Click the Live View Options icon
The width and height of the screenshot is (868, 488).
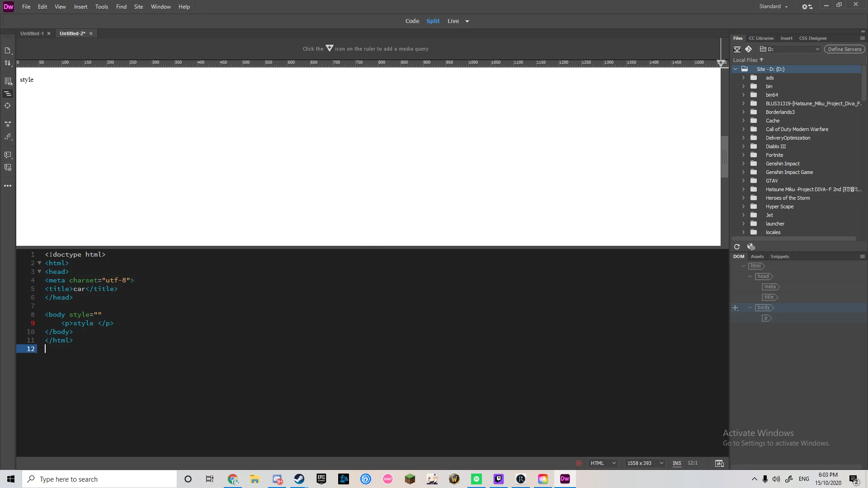(x=8, y=81)
